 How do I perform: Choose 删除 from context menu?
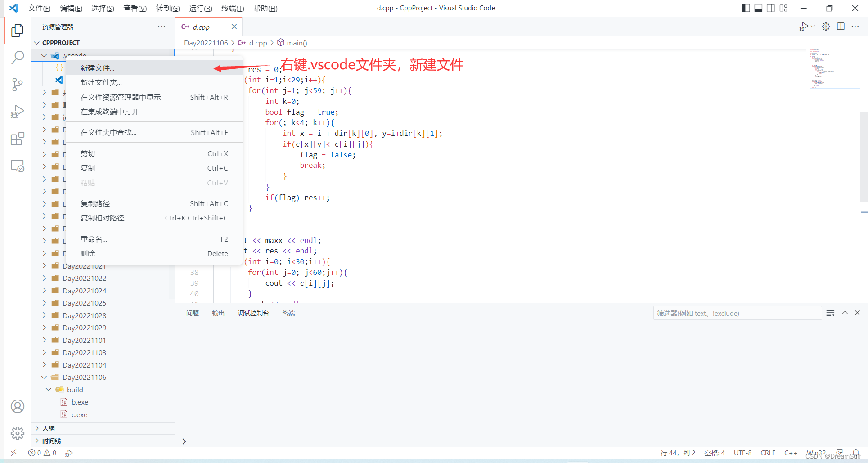154,253
